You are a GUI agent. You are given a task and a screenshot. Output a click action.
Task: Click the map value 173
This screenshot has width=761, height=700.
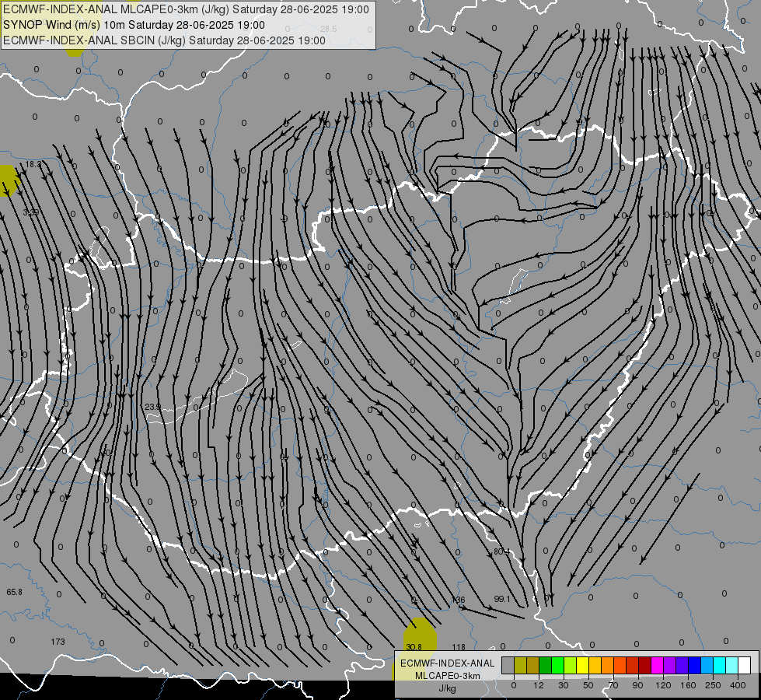[x=58, y=642]
